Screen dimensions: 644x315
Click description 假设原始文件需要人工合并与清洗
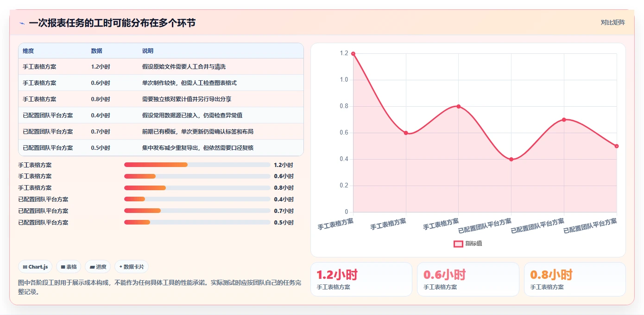(184, 67)
